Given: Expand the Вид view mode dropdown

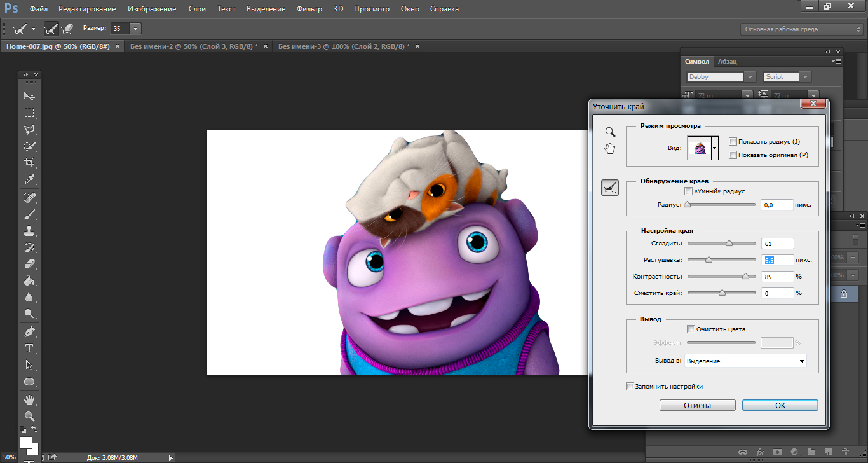Looking at the screenshot, I should point(715,148).
